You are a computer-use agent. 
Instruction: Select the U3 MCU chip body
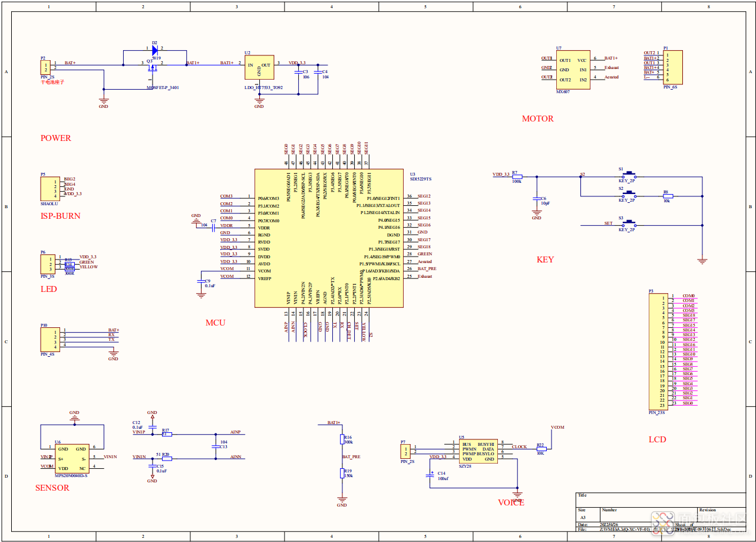[x=329, y=238]
